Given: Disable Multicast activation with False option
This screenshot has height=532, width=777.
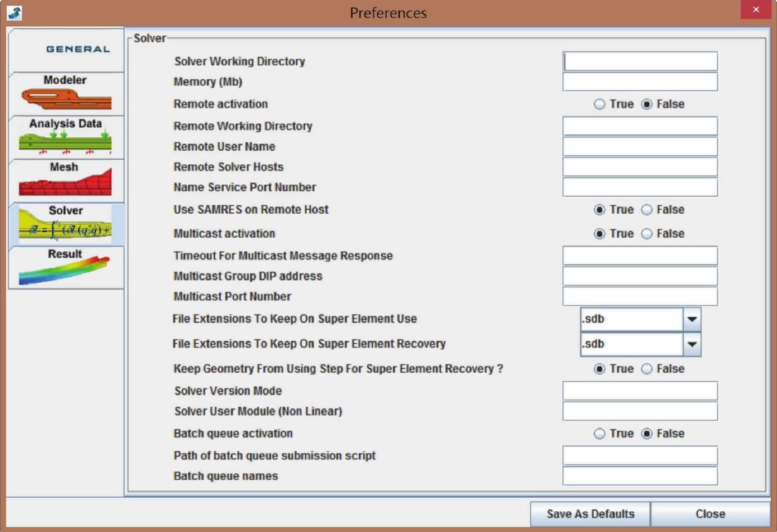Looking at the screenshot, I should 647,234.
